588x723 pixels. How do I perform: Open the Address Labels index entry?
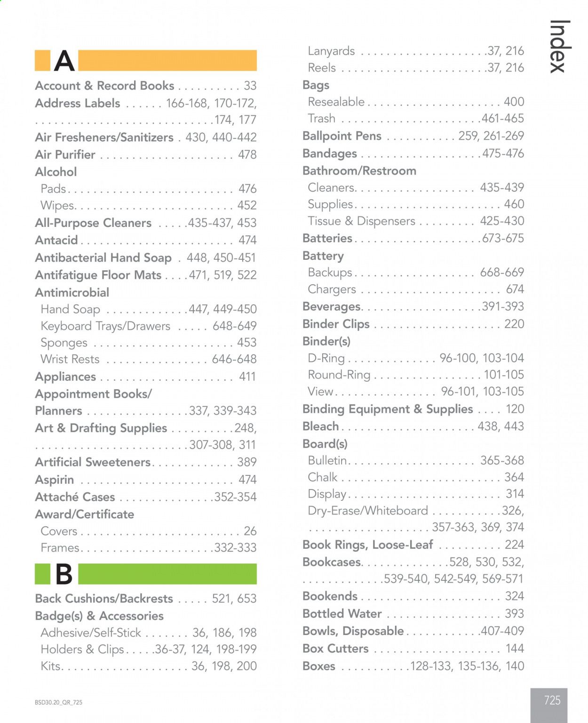(146, 111)
